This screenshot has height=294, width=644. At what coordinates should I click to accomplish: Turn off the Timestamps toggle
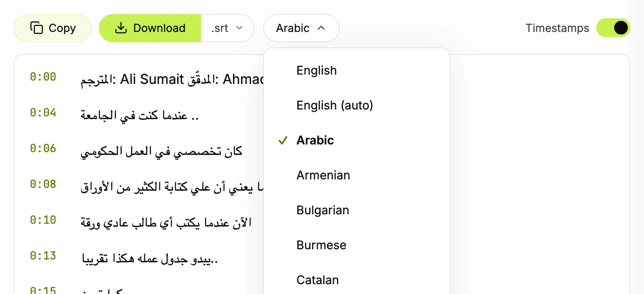(x=613, y=28)
